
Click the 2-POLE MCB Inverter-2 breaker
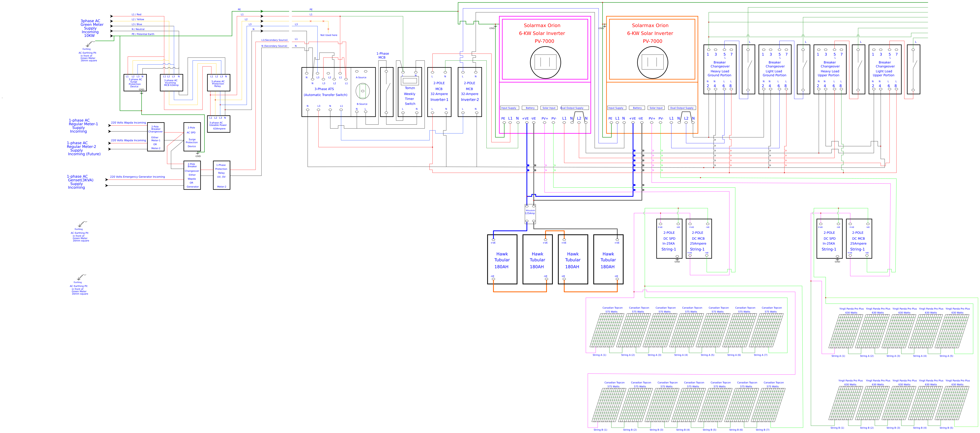point(469,92)
